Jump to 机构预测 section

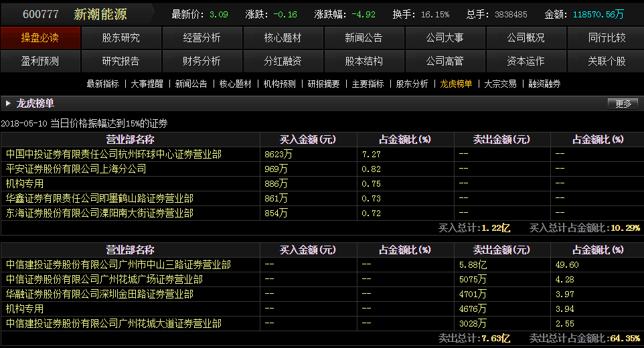click(x=280, y=84)
